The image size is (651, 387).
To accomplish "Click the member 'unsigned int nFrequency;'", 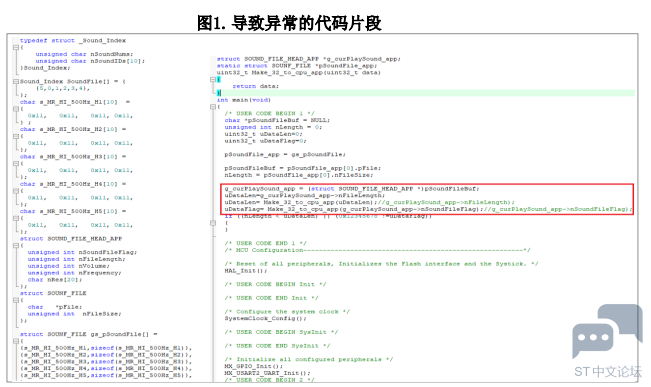I will click(74, 273).
